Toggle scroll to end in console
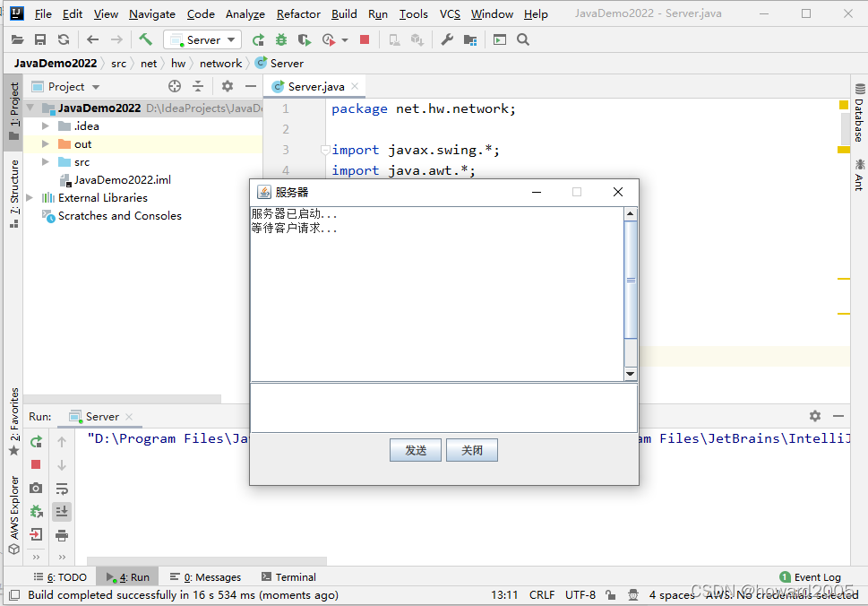Viewport: 868px width, 606px height. (x=62, y=511)
